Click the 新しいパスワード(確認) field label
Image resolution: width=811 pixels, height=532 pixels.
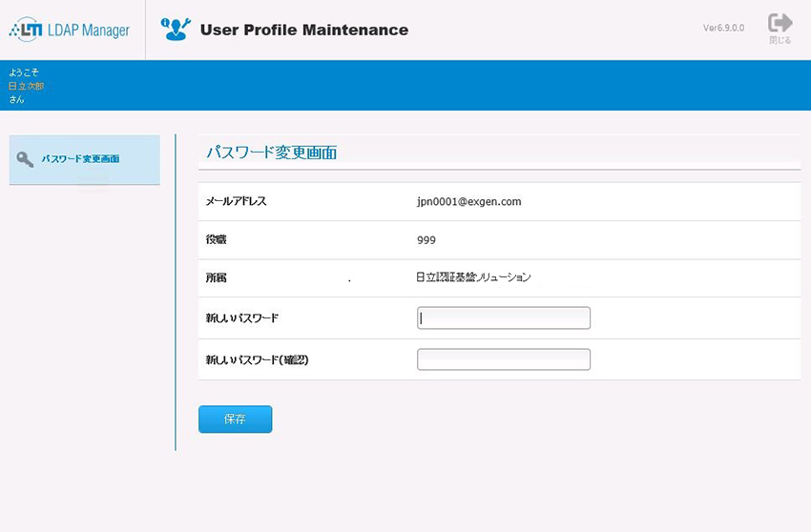pos(258,360)
